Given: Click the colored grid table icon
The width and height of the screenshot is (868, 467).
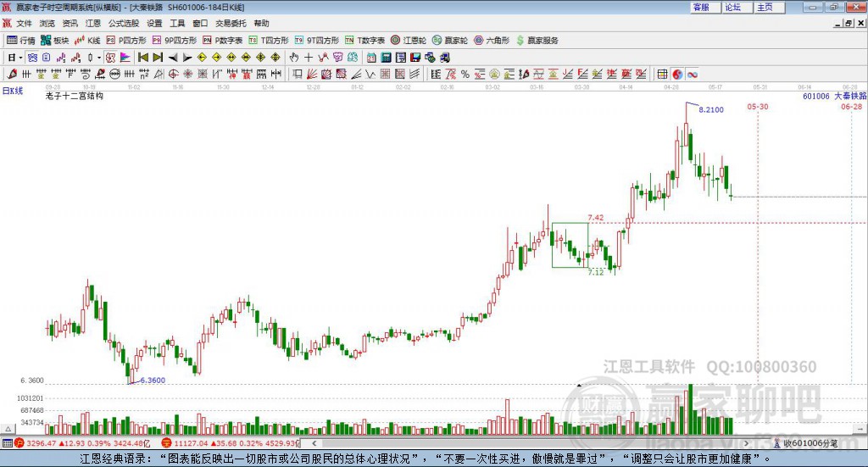Looking at the screenshot, I should point(662,74).
